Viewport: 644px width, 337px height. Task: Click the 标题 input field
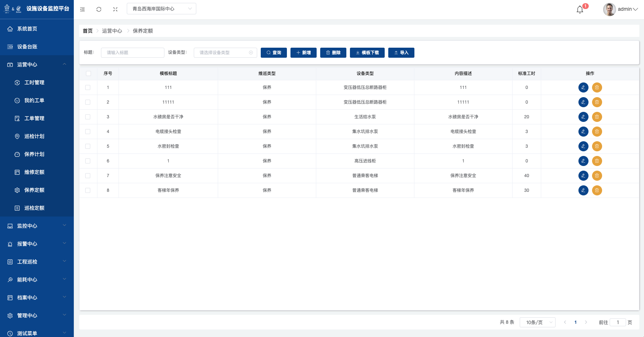133,53
